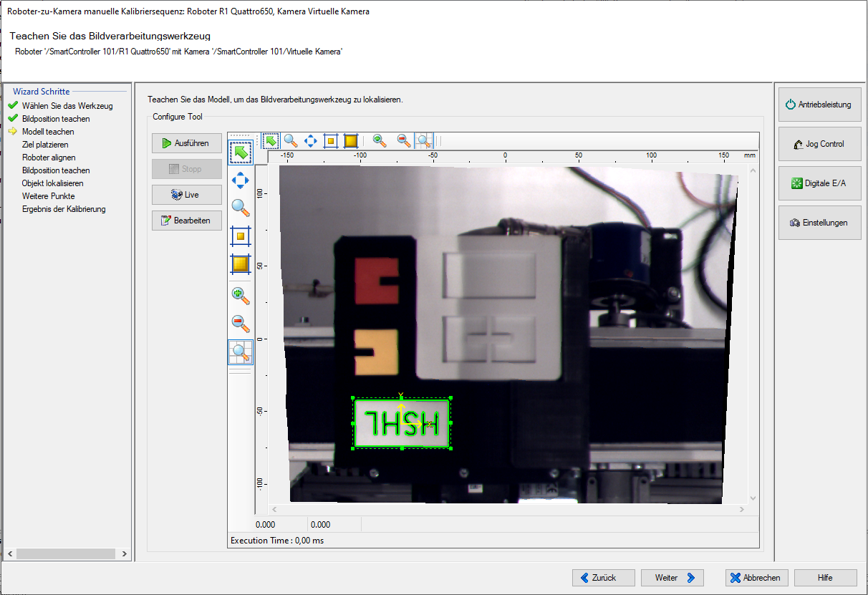
Task: Click zoom-out minus magnifier in vertical toolbar
Action: coord(241,323)
